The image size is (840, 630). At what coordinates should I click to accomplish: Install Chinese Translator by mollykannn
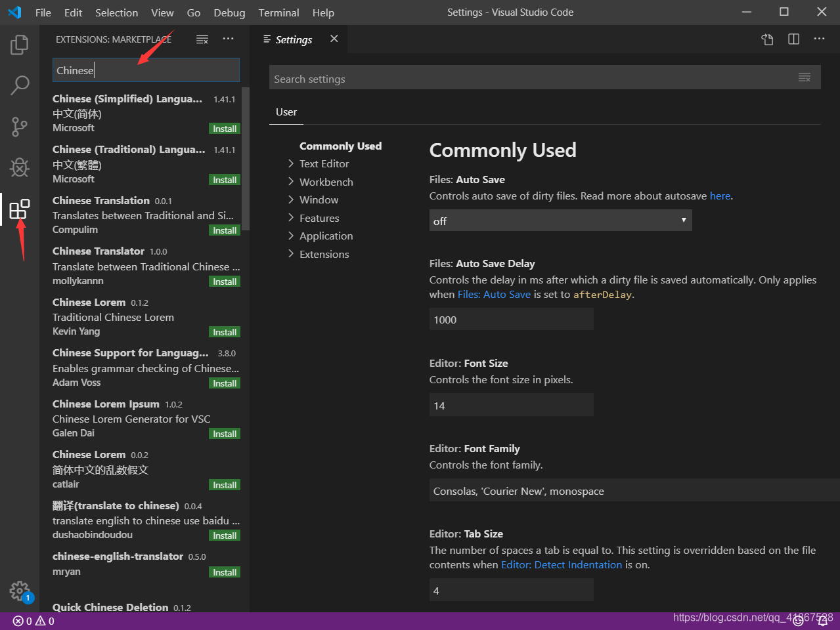[225, 282]
